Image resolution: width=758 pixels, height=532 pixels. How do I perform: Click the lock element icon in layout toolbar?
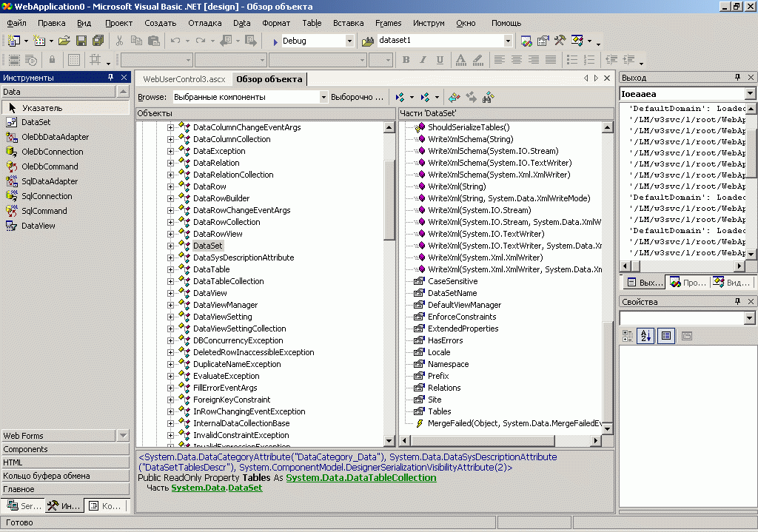[53, 60]
